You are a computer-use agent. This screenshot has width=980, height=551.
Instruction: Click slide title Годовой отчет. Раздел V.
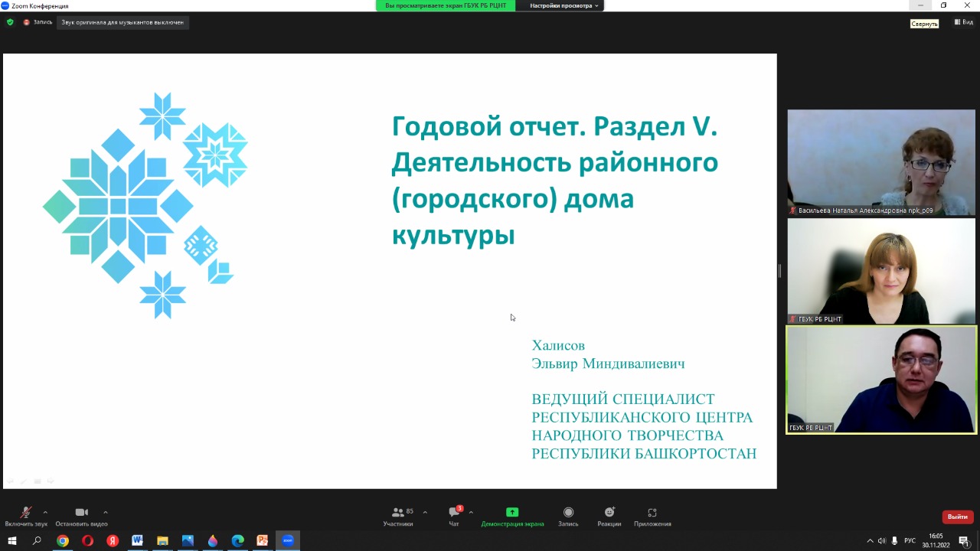pos(554,126)
